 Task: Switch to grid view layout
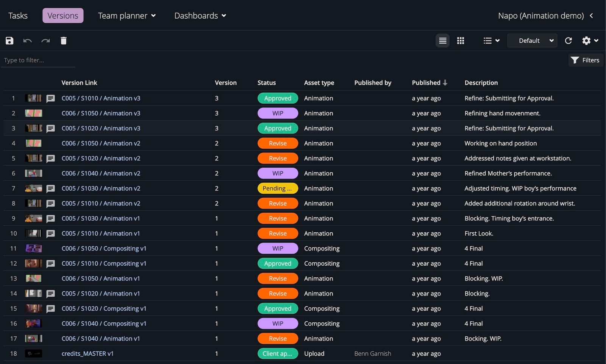460,40
